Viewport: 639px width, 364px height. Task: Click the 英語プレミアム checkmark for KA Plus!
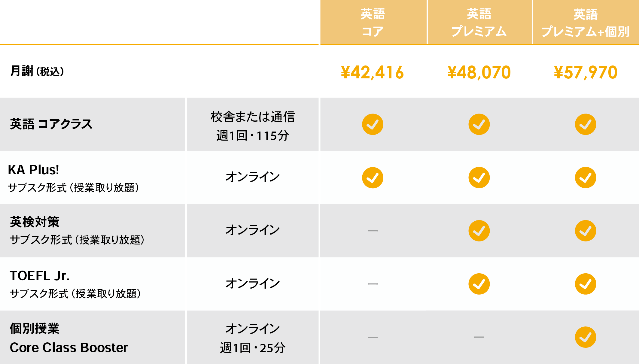[479, 177]
